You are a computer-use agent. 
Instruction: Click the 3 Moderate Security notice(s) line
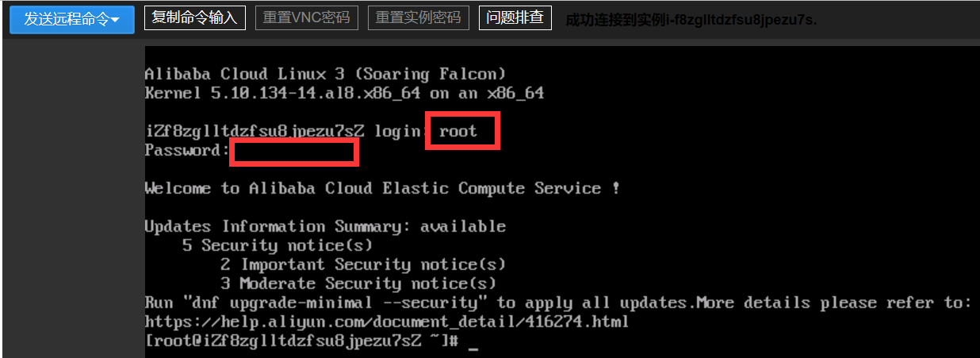pos(358,284)
